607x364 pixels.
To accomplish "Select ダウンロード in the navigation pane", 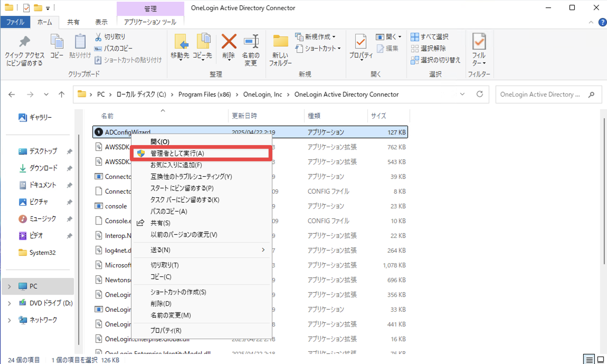I will 43,168.
